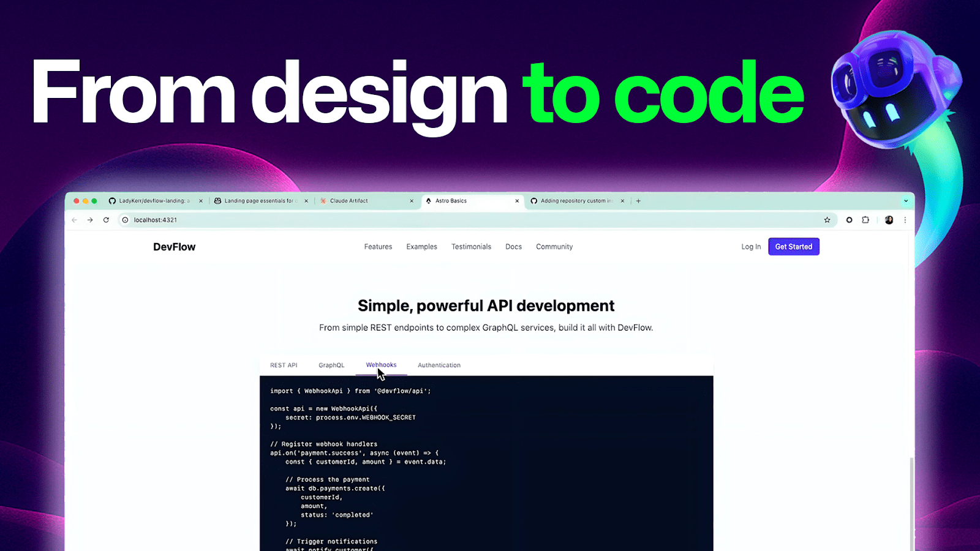Select the REST API tab
Screen dimensions: 980x551
(283, 365)
